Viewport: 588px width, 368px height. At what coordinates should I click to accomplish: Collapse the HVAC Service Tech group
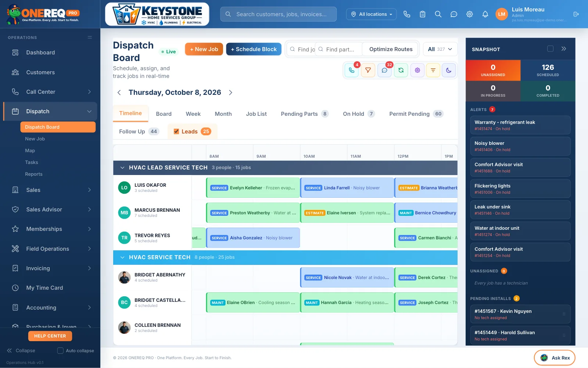coord(122,257)
